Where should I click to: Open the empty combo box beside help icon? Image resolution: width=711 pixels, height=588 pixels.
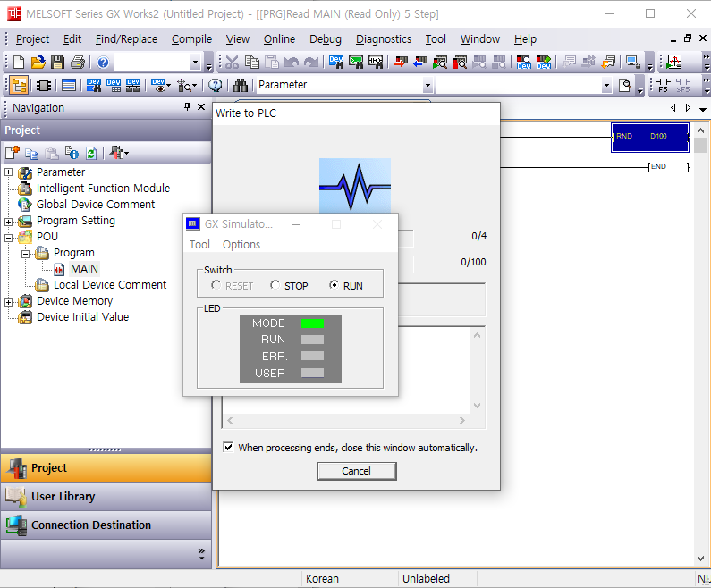(x=195, y=62)
